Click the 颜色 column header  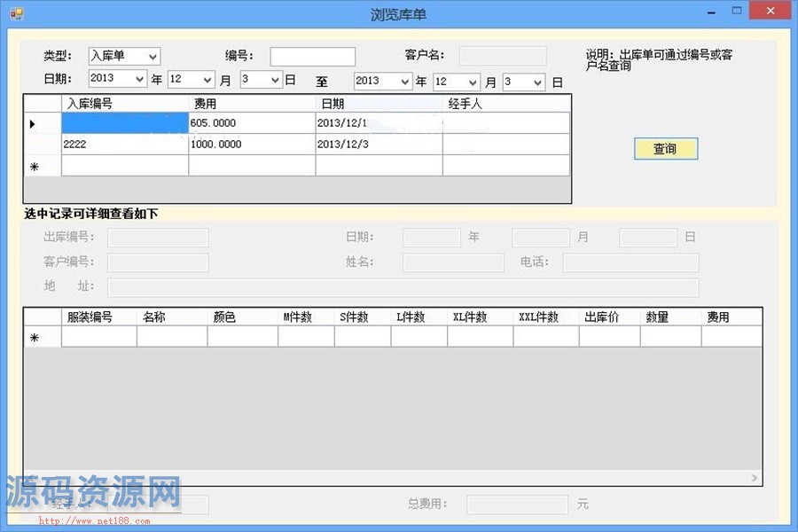click(x=243, y=317)
